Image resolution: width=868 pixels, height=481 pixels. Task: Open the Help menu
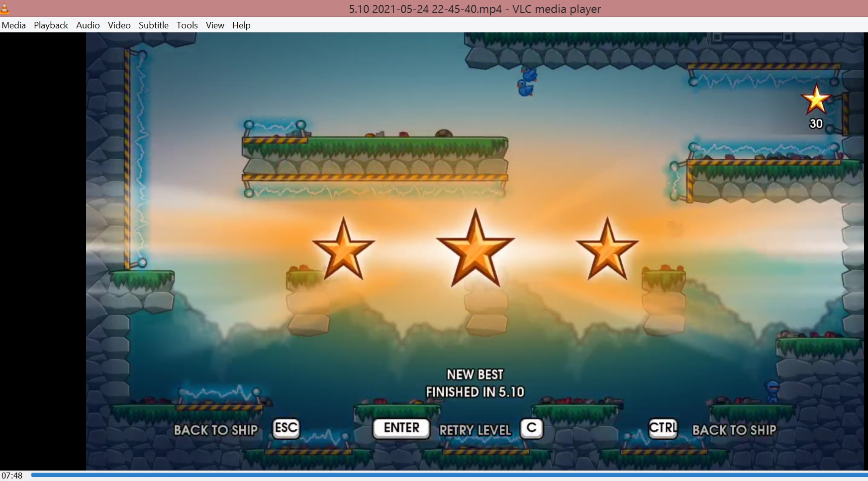click(x=241, y=25)
